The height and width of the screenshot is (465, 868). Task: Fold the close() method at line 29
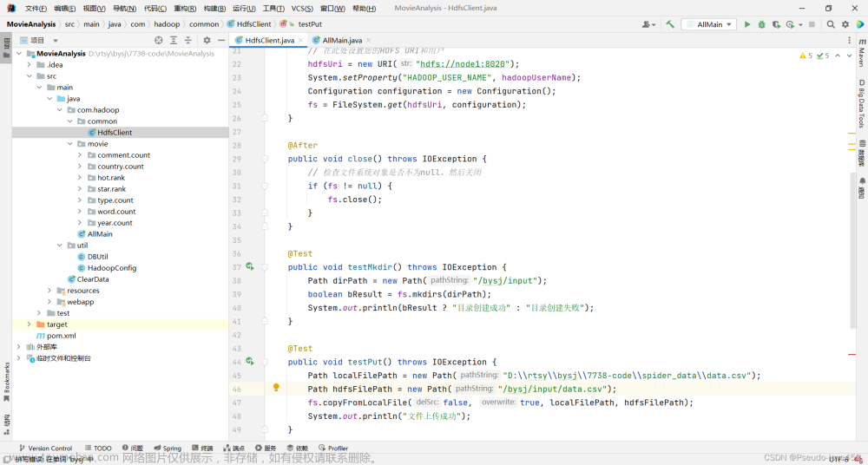point(265,159)
